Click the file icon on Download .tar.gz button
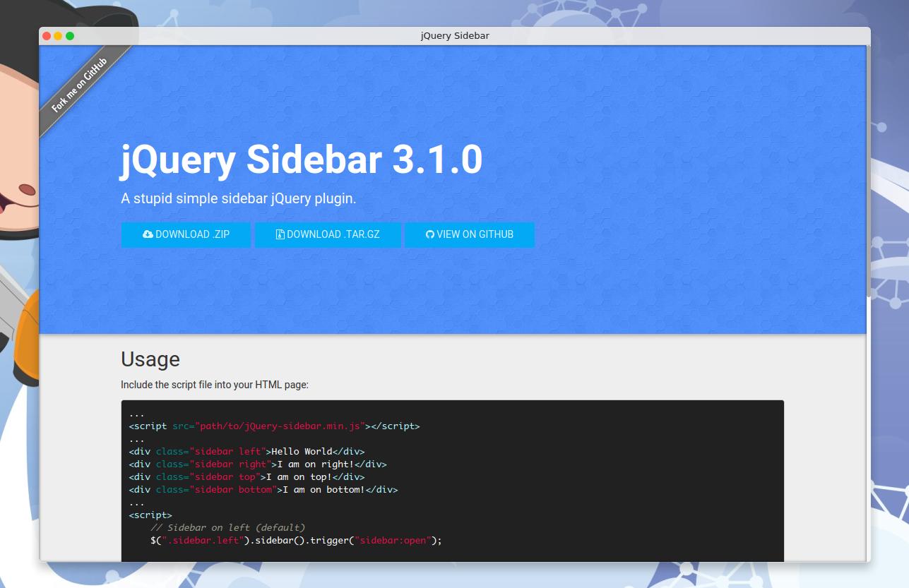Viewport: 909px width, 588px height. (280, 234)
